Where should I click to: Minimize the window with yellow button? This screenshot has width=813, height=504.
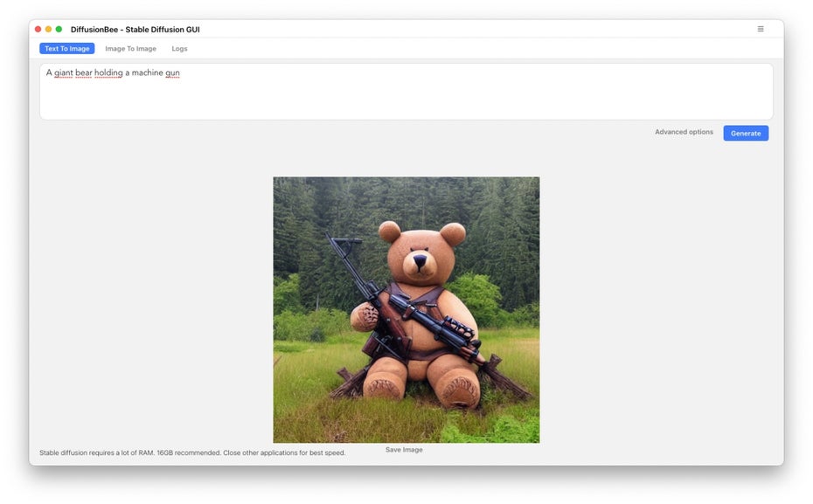click(x=48, y=30)
